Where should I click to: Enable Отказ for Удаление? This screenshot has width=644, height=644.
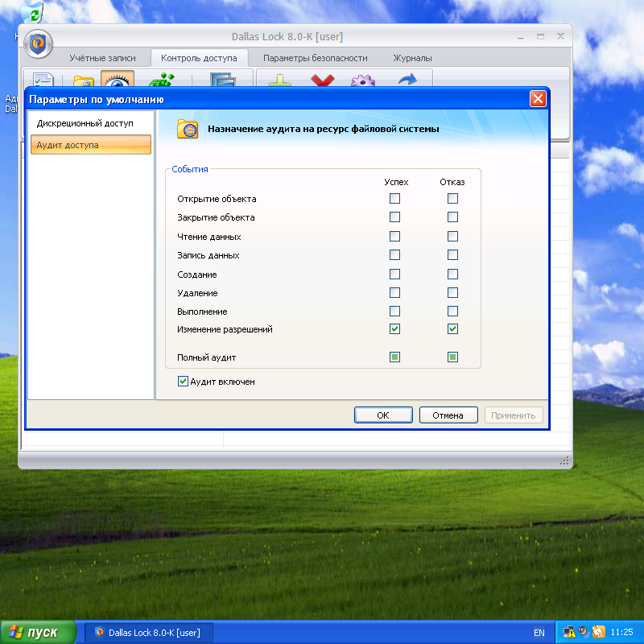[452, 292]
